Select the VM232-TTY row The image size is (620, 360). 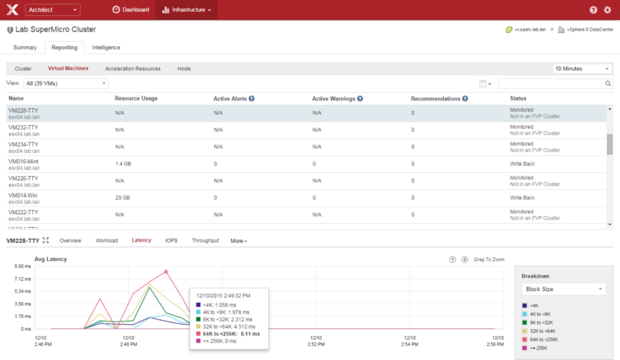[306, 130]
